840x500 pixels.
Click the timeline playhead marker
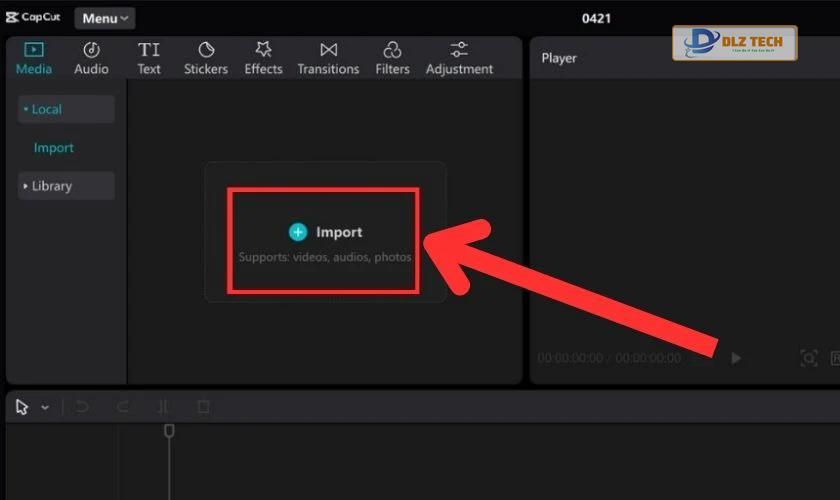pyautogui.click(x=169, y=430)
